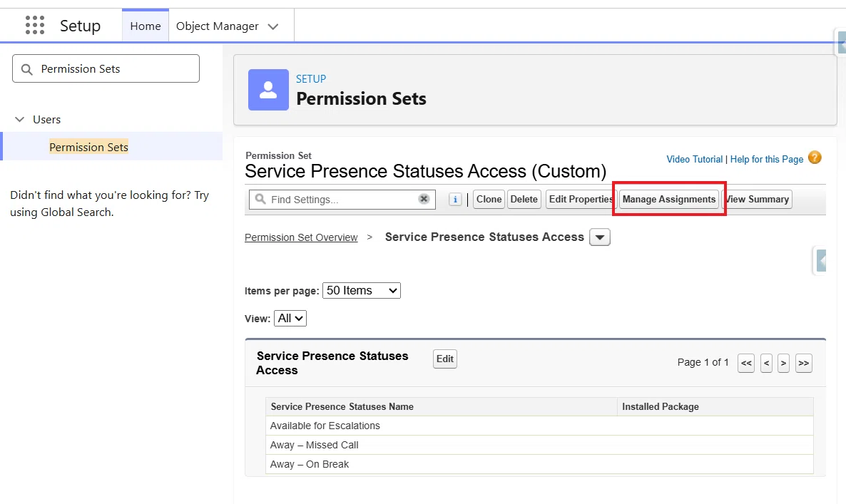Click the Permission Sets user icon
The image size is (846, 504).
pyautogui.click(x=268, y=90)
